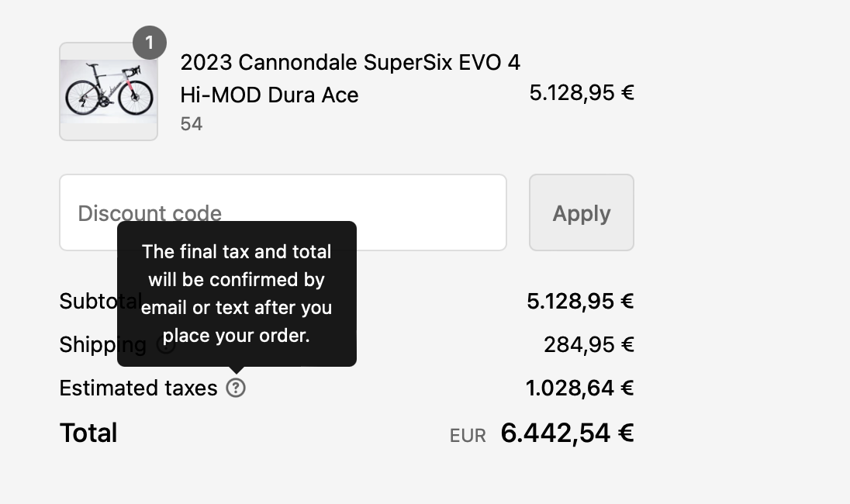
Task: Click the Estimated taxes label
Action: pyautogui.click(x=138, y=388)
